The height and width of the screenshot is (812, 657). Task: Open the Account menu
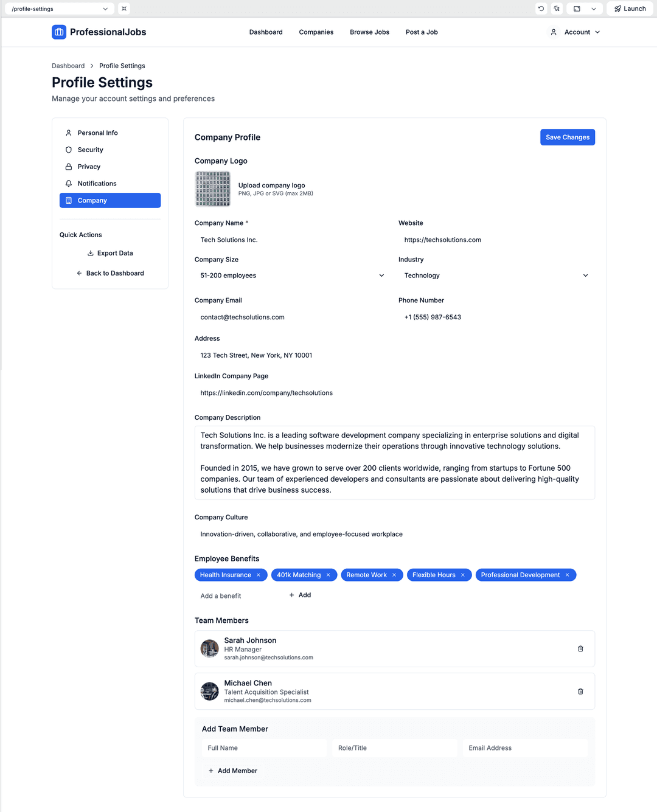575,32
